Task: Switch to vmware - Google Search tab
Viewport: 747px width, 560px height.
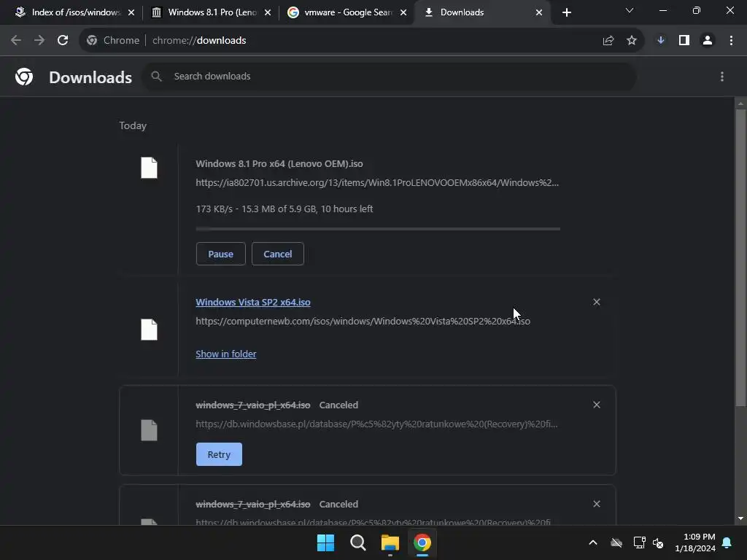Action: 348,12
